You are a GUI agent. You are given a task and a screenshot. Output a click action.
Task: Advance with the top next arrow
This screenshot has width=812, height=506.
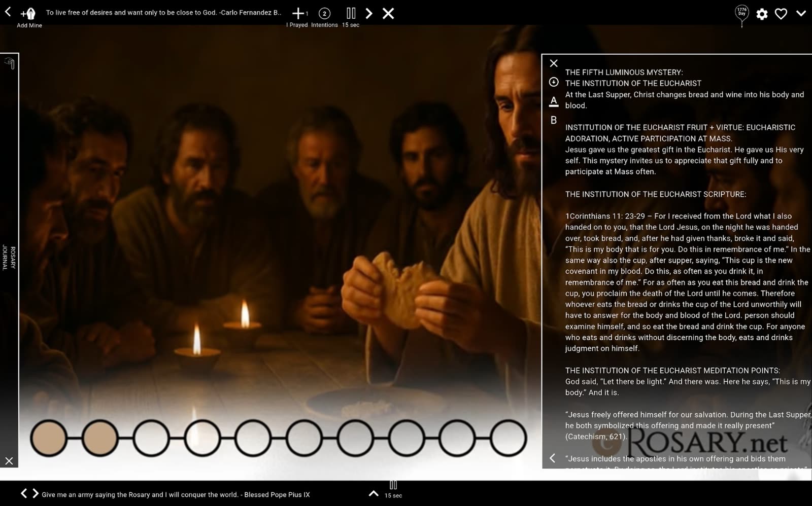(x=369, y=13)
